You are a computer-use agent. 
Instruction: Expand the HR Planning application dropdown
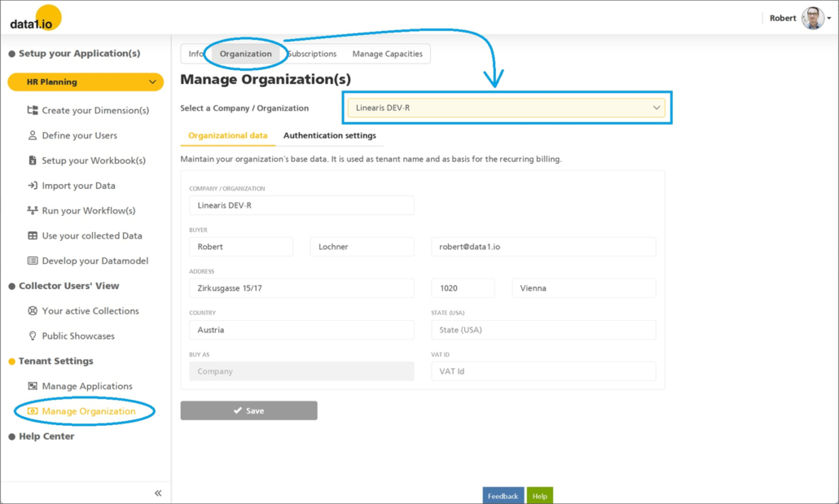152,82
